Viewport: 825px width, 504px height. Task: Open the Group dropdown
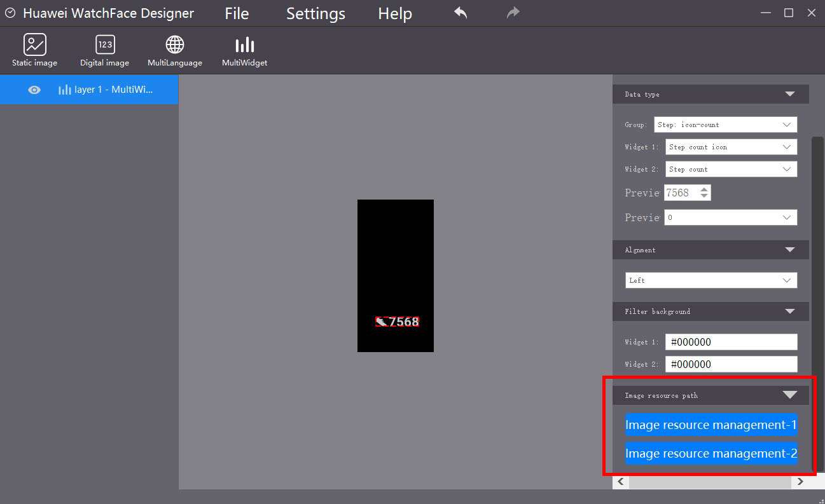726,125
